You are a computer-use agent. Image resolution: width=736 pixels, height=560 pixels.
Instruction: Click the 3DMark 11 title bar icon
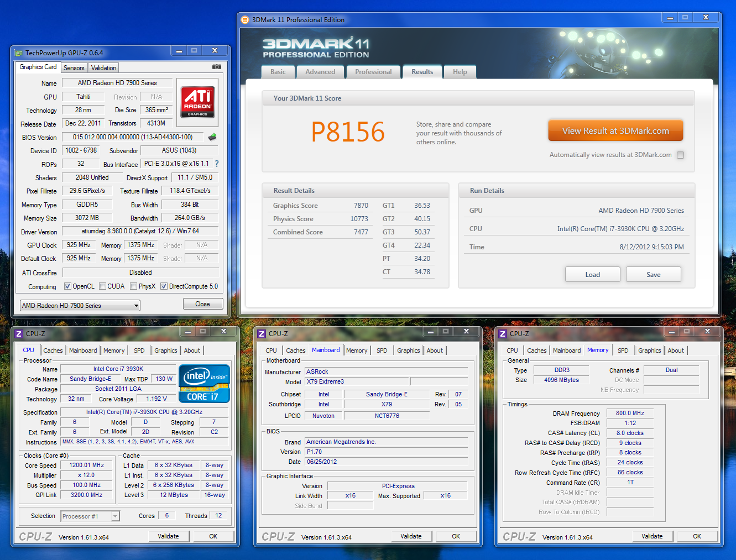pyautogui.click(x=245, y=19)
